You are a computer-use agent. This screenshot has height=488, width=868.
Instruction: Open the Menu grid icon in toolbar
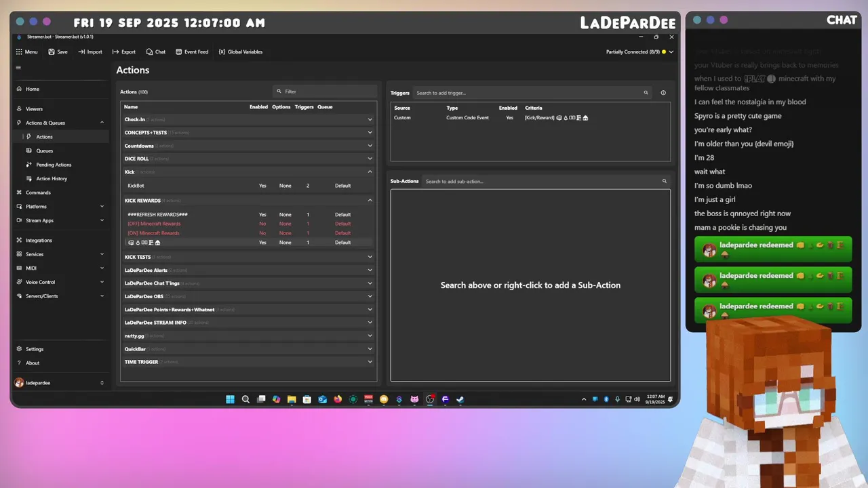point(19,52)
